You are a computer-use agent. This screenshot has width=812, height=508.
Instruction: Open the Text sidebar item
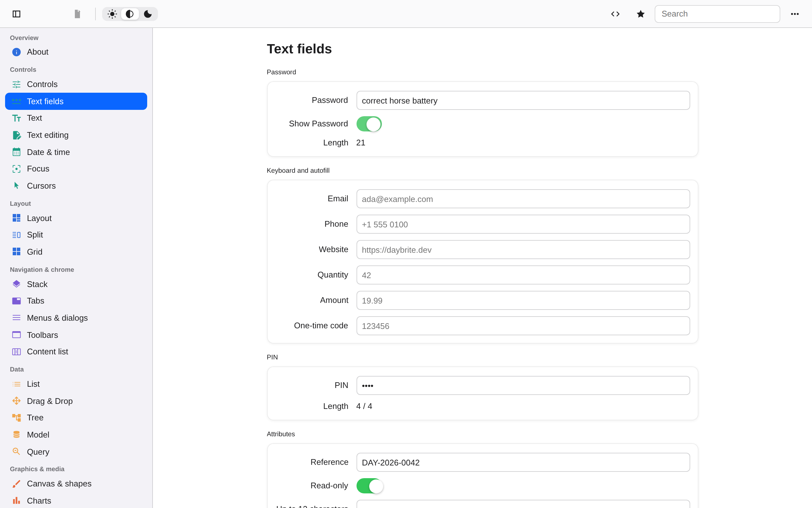[x=76, y=118]
